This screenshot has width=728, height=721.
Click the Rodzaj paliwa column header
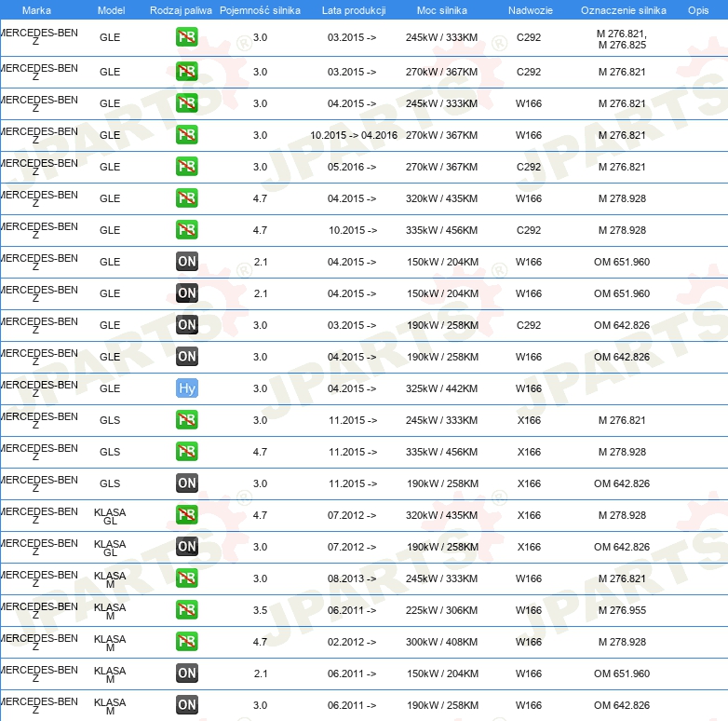point(181,10)
